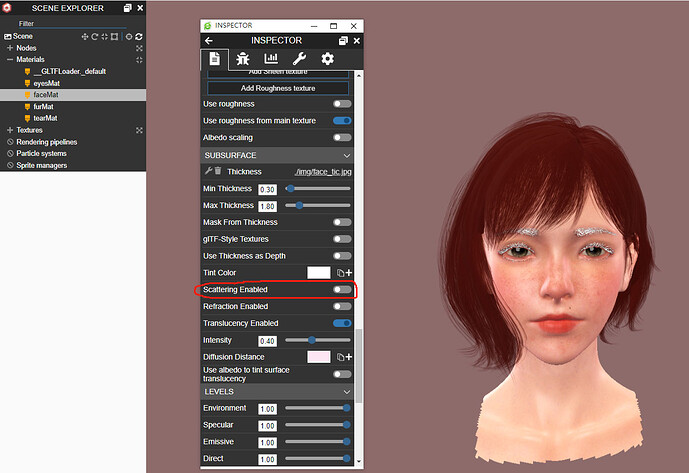Click the tearMat material icon

(27, 118)
